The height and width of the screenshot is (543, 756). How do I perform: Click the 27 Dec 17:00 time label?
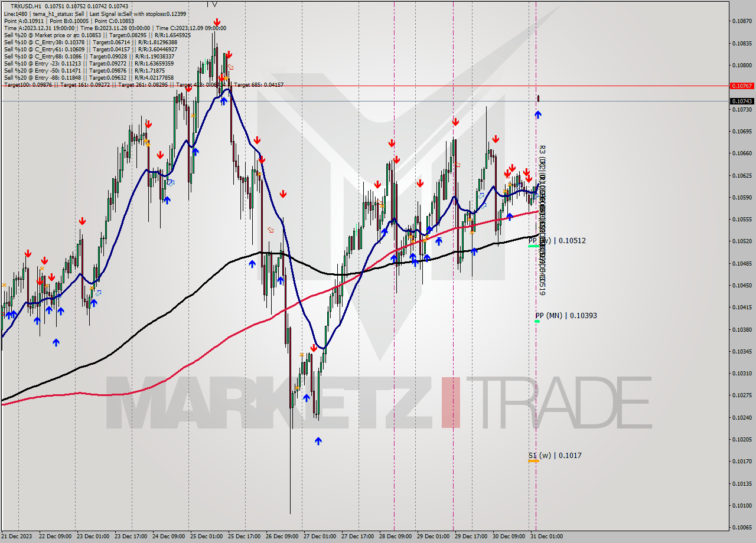click(357, 537)
